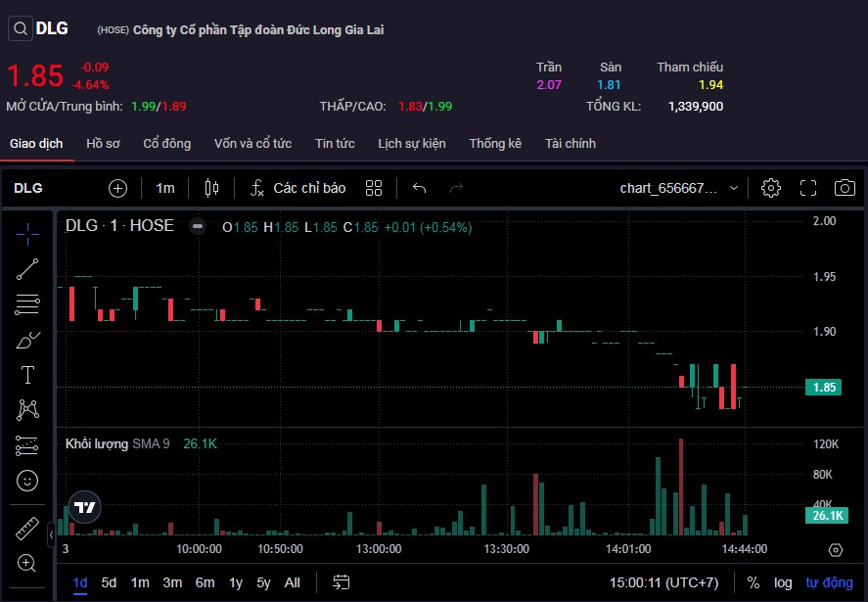Image resolution: width=868 pixels, height=602 pixels.
Task: Enter fullscreen chart mode
Action: 808,188
